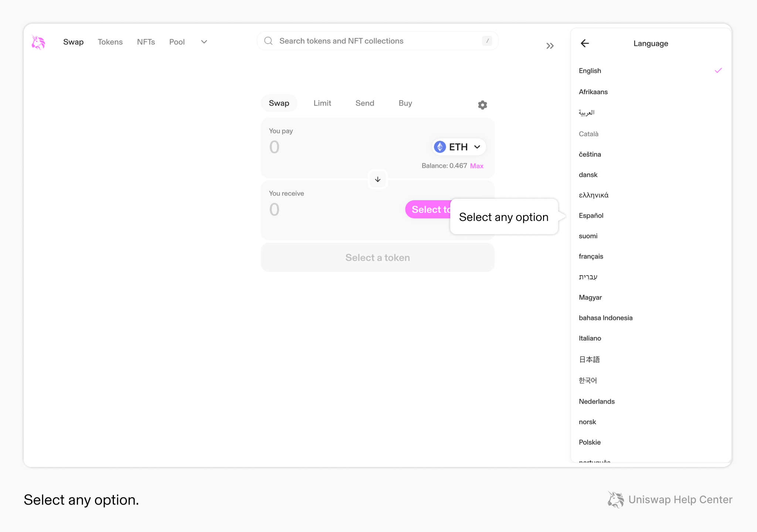Open Pool in the navbar

pos(177,42)
